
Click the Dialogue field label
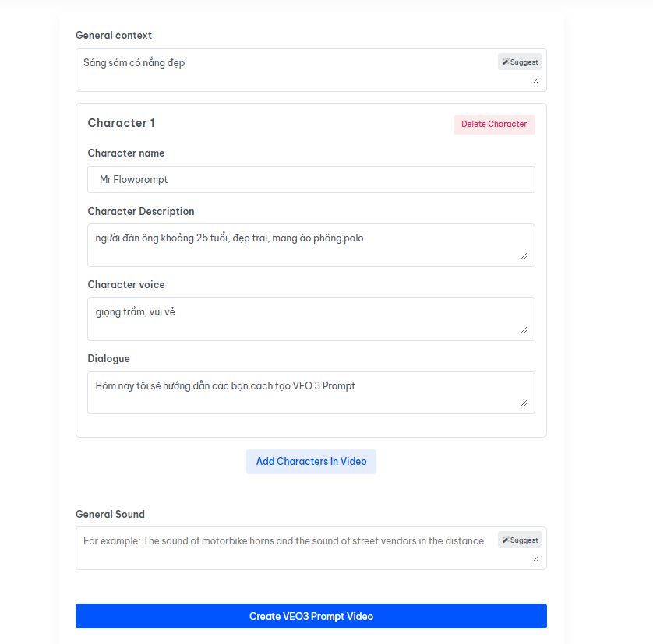click(108, 358)
